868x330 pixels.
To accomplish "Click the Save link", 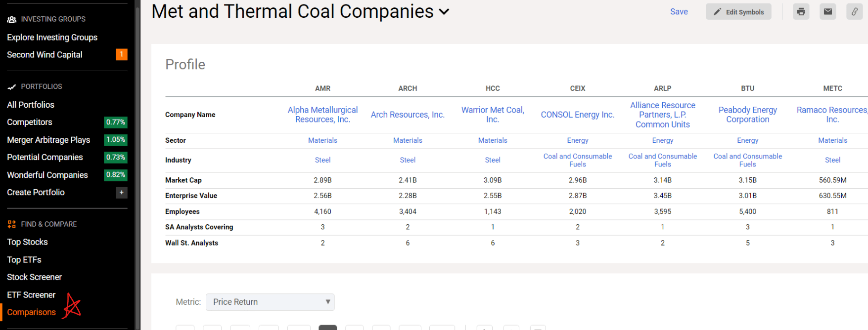I will click(x=679, y=12).
